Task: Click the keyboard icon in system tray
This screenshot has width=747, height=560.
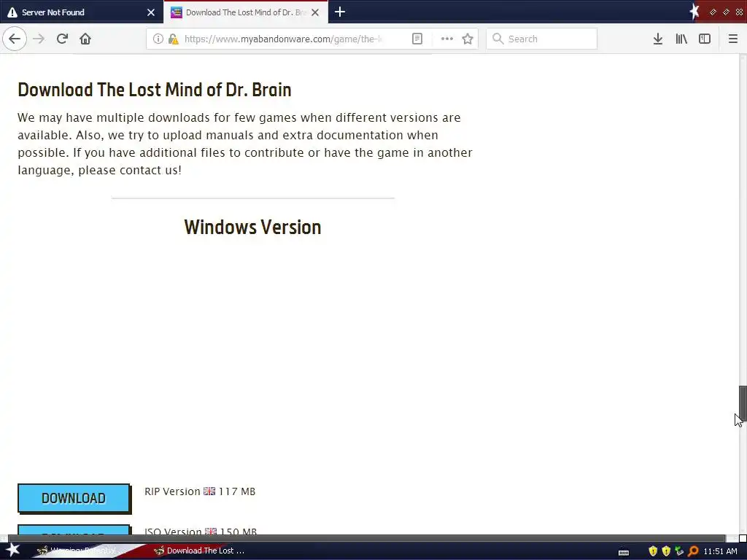Action: point(624,552)
